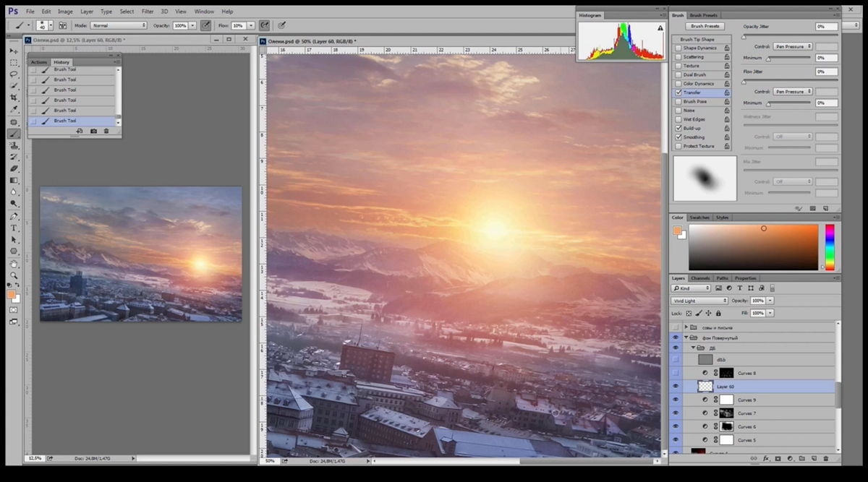Switch to the Channels tab
This screenshot has width=868, height=482.
tap(700, 278)
